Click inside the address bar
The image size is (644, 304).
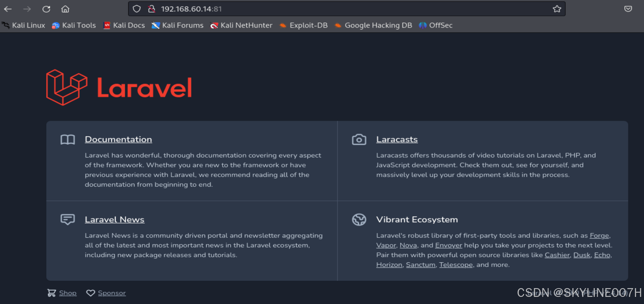292,8
